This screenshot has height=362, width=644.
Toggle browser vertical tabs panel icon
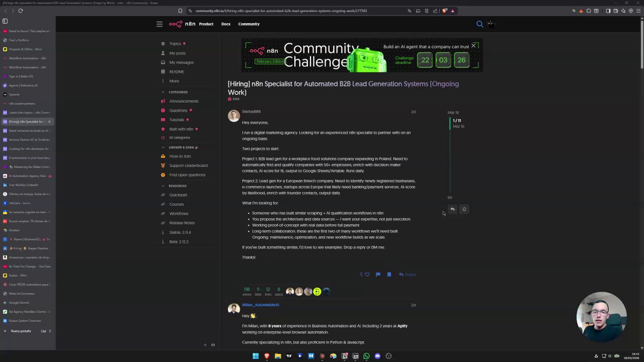coord(5,21)
